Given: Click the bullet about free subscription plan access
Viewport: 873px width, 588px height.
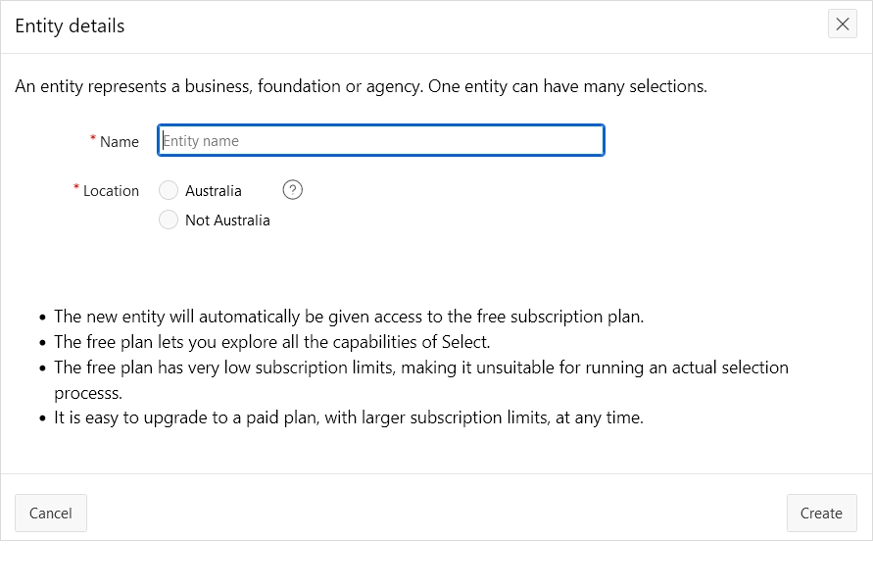Looking at the screenshot, I should [348, 317].
